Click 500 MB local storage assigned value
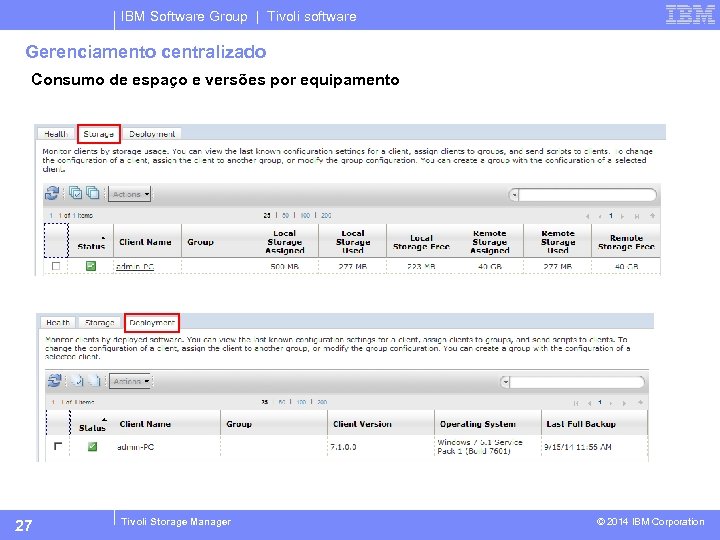Viewport: 720px width, 540px height. click(285, 266)
